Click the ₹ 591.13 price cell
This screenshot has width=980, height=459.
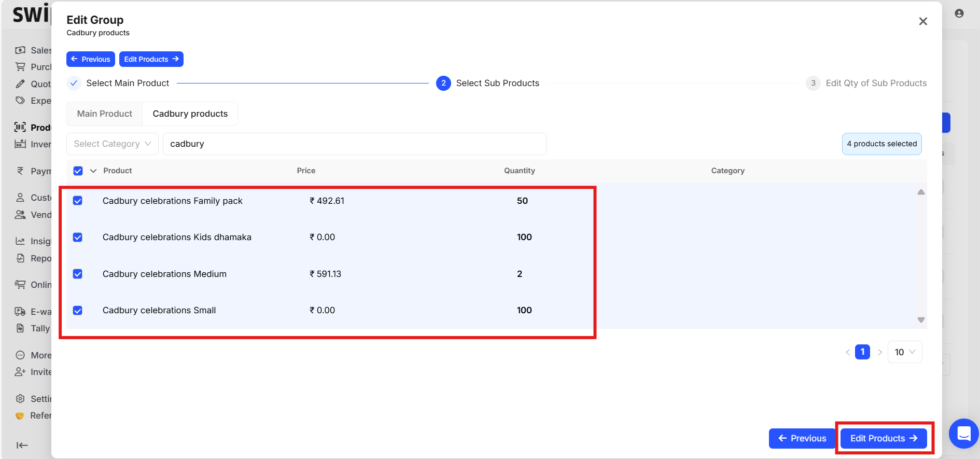pyautogui.click(x=326, y=274)
